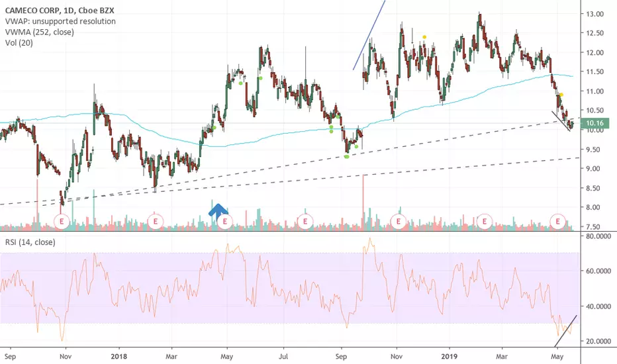
Task: Click the 11.50 price axis label
Action: [595, 71]
